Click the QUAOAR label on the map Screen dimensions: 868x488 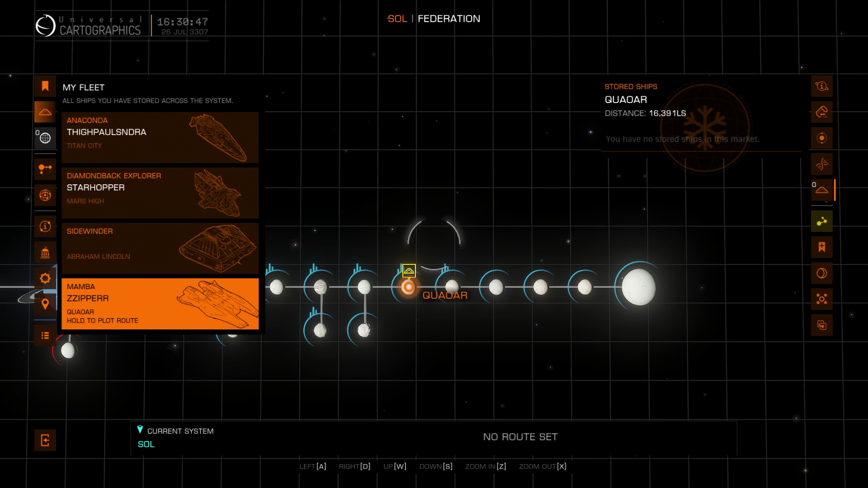tap(445, 295)
